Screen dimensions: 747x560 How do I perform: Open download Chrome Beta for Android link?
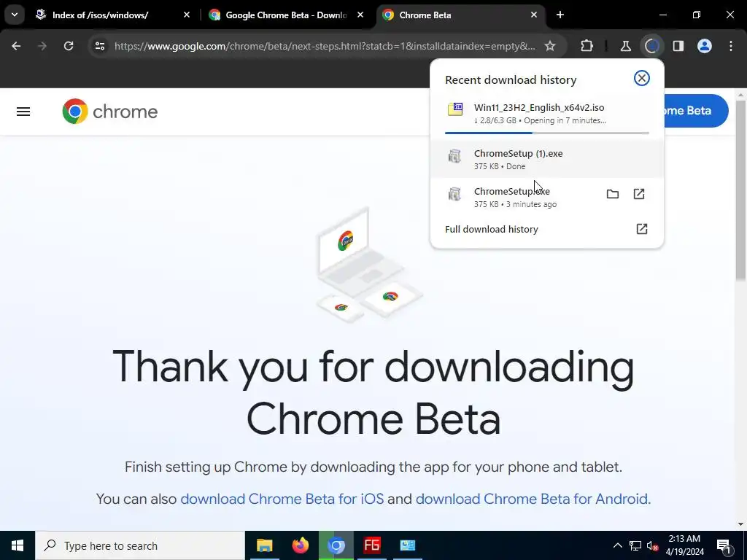click(532, 499)
